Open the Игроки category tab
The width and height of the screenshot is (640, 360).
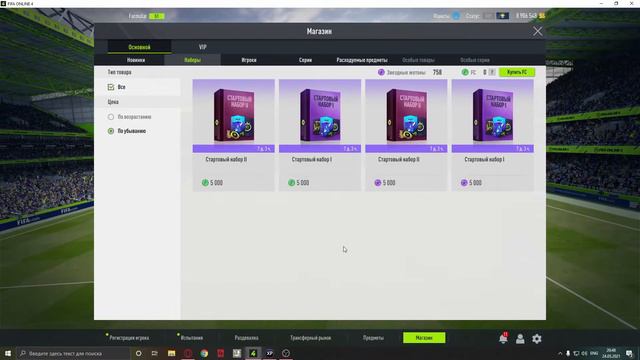(249, 60)
